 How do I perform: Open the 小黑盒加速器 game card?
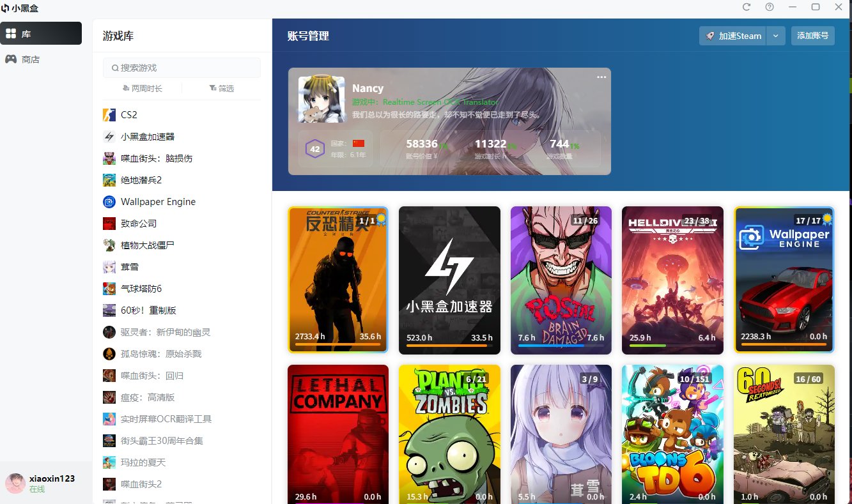click(449, 280)
